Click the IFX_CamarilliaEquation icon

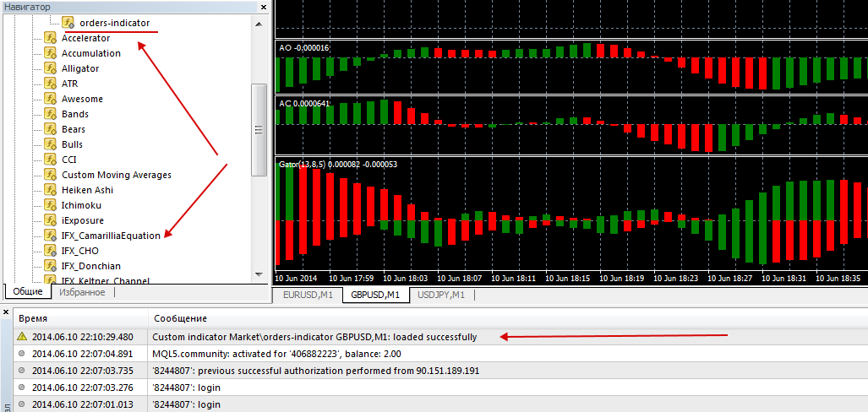tap(51, 236)
